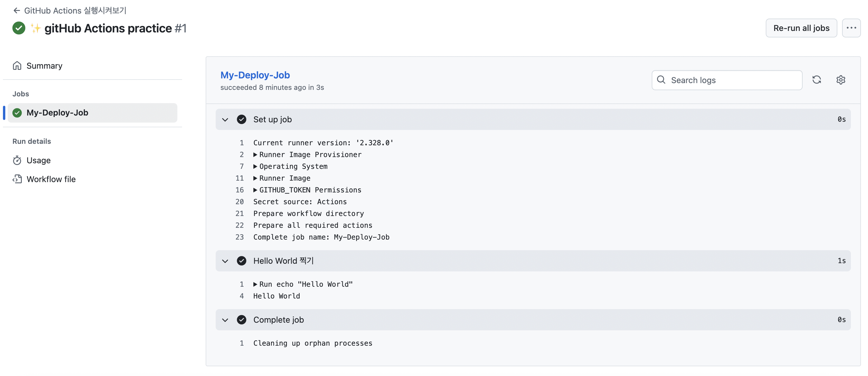Go back to GitHub Actions 실행시켜보기
This screenshot has height=376, width=868.
(75, 10)
